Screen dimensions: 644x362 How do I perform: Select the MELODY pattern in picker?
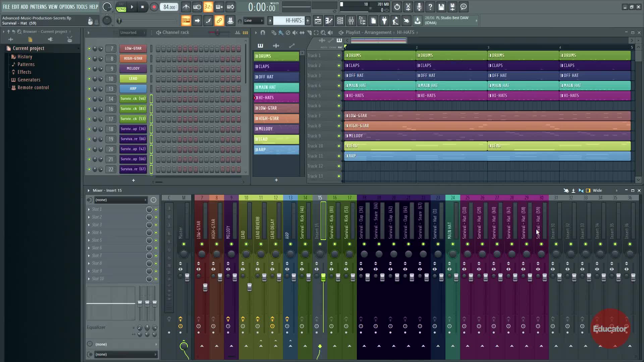click(276, 129)
